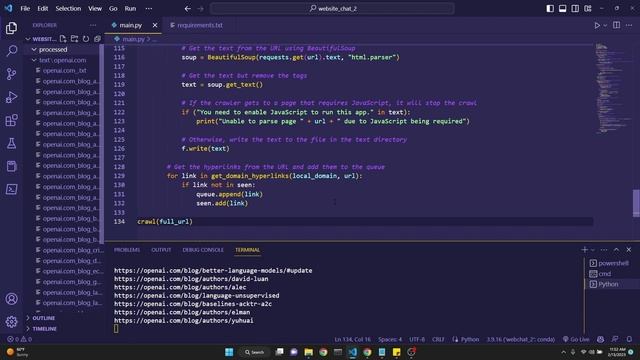Click the Windows Start button
Viewport: 640px width, 360px height.
(x=229, y=352)
